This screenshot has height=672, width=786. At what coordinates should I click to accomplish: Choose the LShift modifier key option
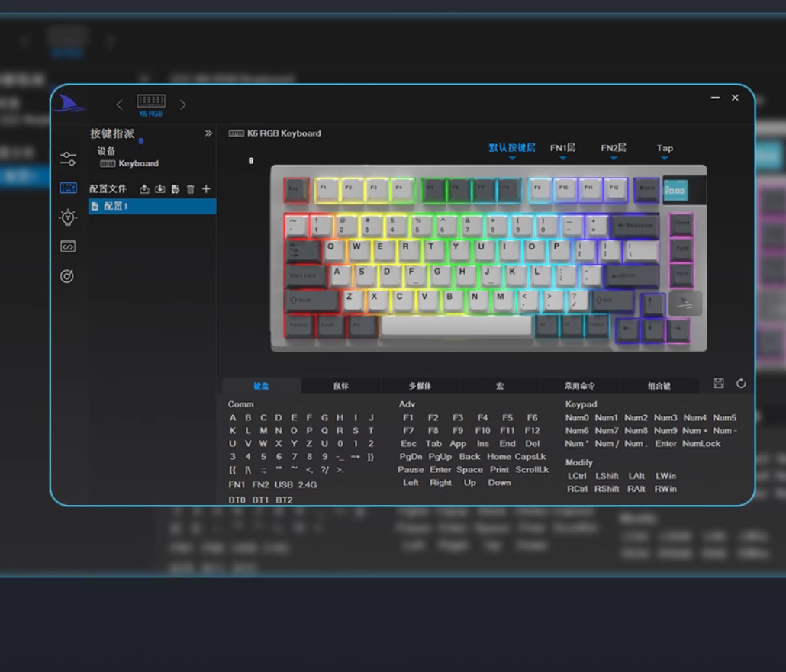pyautogui.click(x=607, y=476)
